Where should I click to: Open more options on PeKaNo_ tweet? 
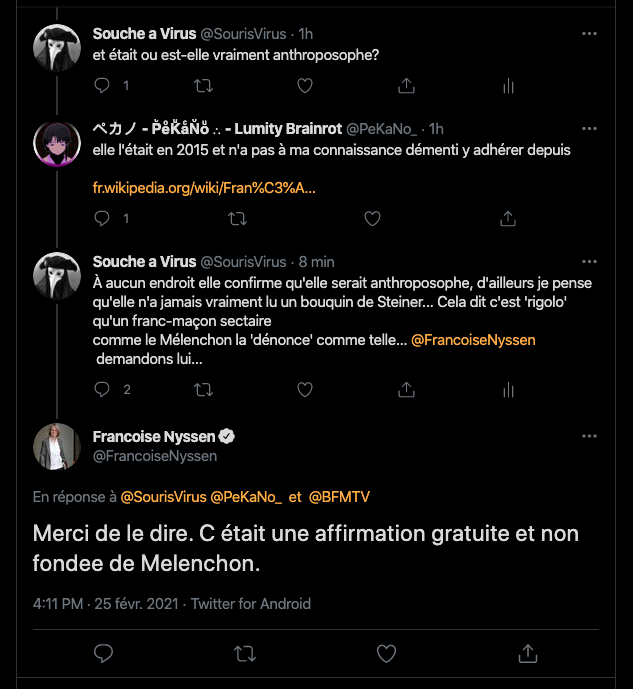pyautogui.click(x=591, y=129)
